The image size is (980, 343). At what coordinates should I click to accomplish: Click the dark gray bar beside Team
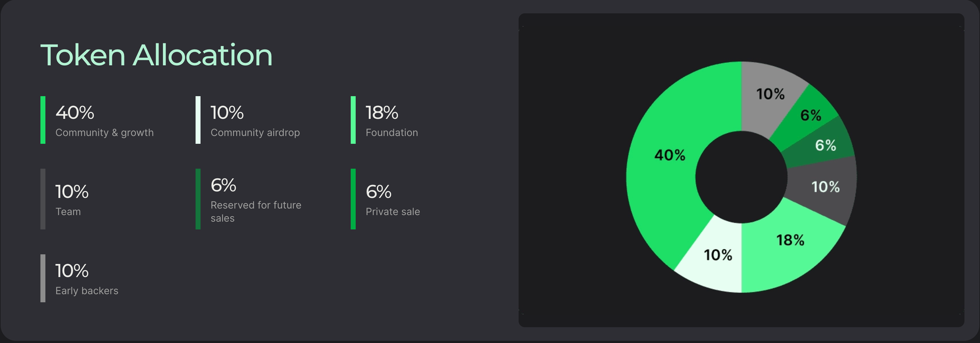(43, 199)
